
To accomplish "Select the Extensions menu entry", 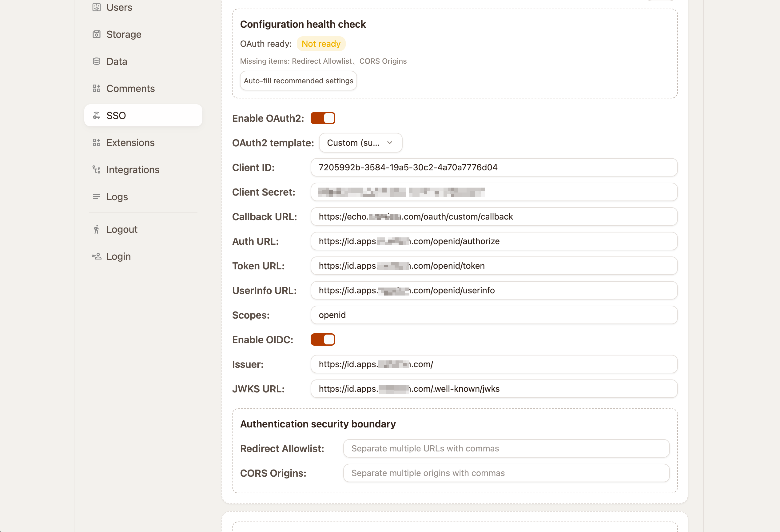I will [x=143, y=142].
